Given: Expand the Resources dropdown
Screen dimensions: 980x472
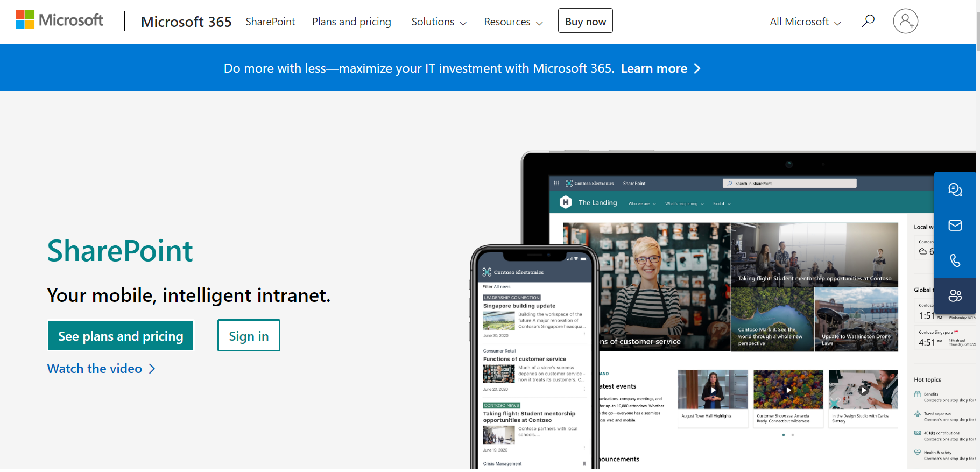Looking at the screenshot, I should click(x=513, y=22).
